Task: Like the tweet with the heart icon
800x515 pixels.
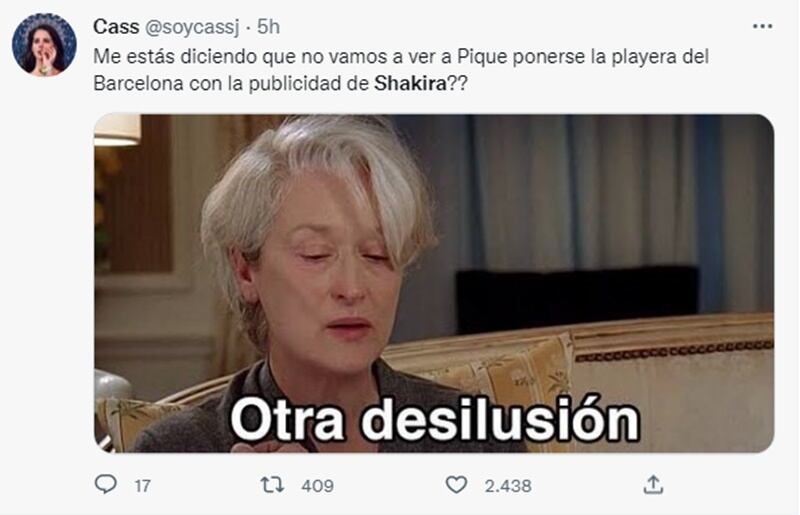Action: 456,484
